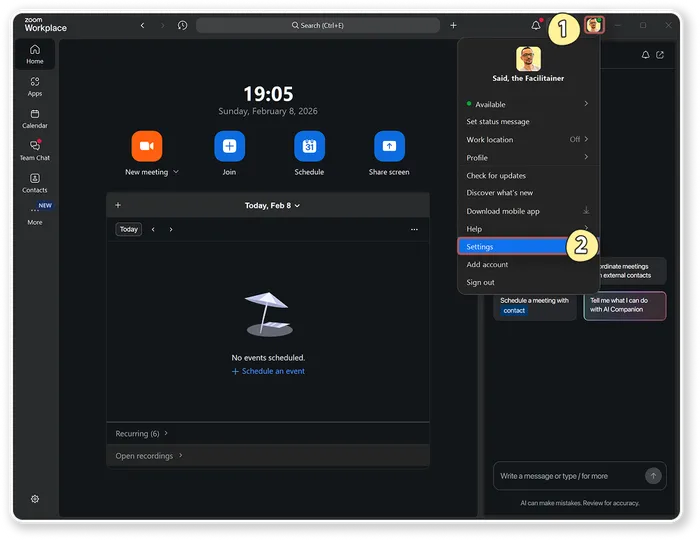Select Set status message

coord(528,122)
